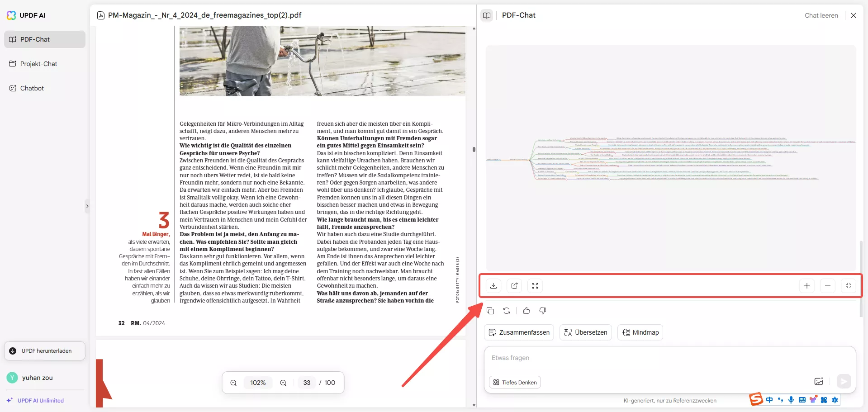Click the PDF page footer '32 P.M. 04/2024'
This screenshot has width=868, height=412.
coord(142,323)
